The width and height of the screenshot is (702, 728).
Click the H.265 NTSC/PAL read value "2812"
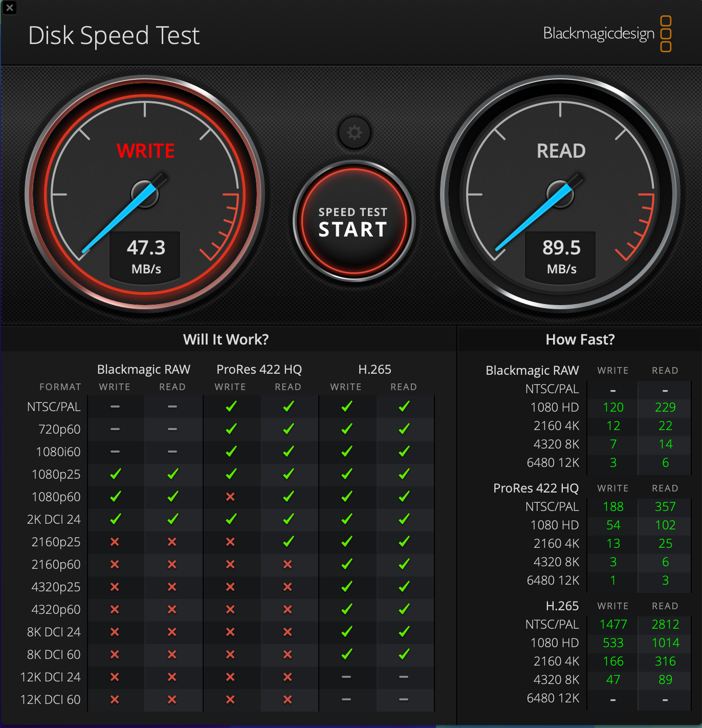665,624
